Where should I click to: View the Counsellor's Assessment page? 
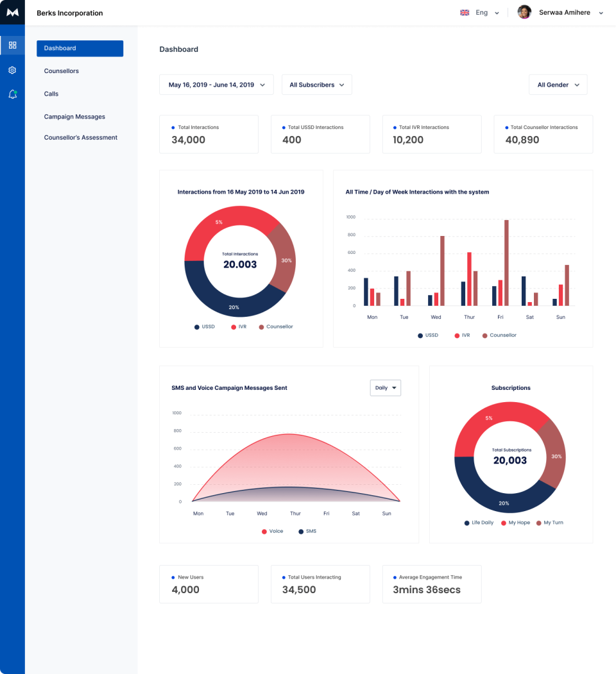pyautogui.click(x=80, y=137)
